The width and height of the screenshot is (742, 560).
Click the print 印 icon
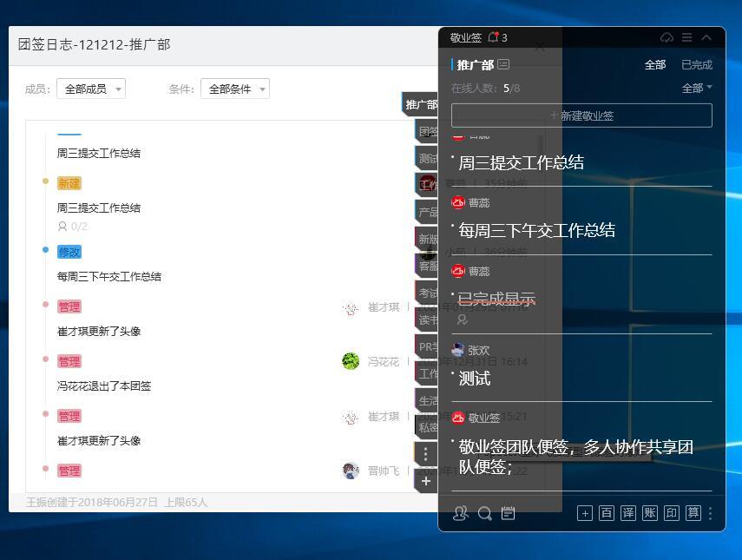click(x=671, y=513)
